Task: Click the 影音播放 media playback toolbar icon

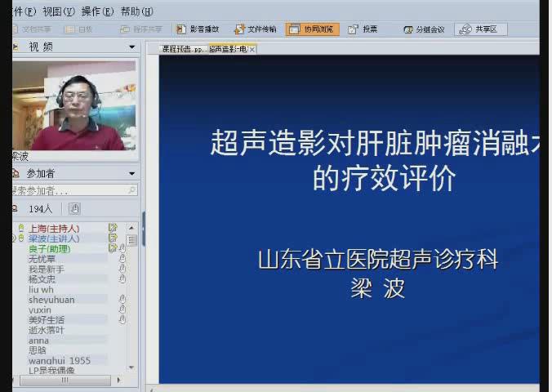Action: (199, 29)
